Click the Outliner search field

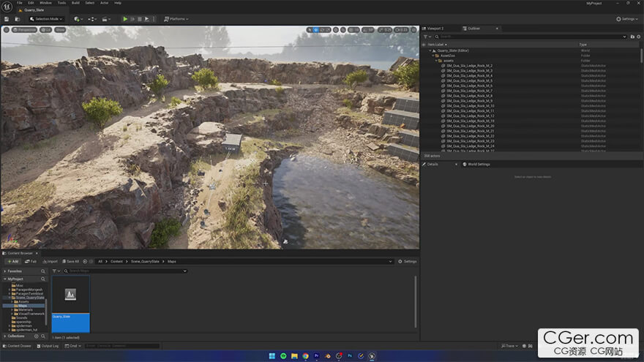[531, 37]
